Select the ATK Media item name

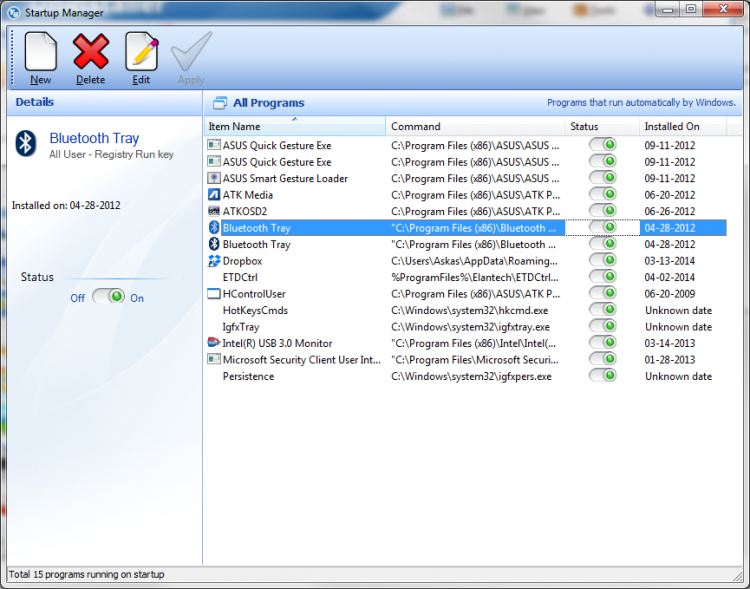point(248,195)
